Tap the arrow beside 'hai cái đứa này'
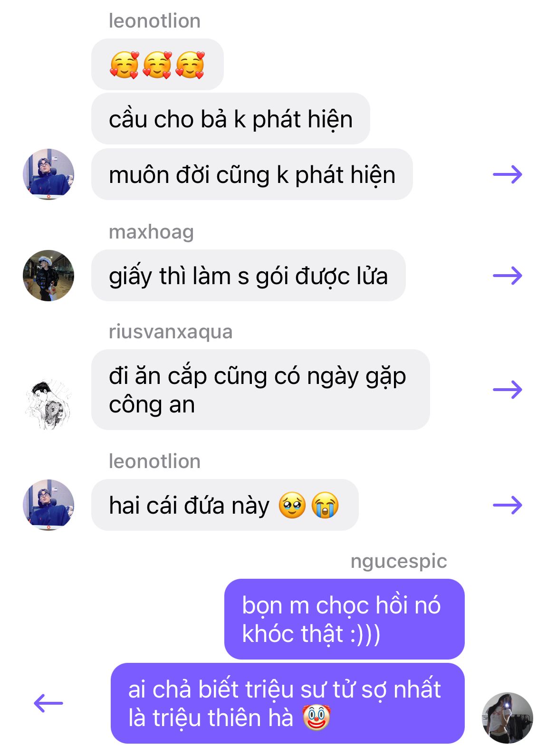This screenshot has height=756, width=556. pos(508,505)
